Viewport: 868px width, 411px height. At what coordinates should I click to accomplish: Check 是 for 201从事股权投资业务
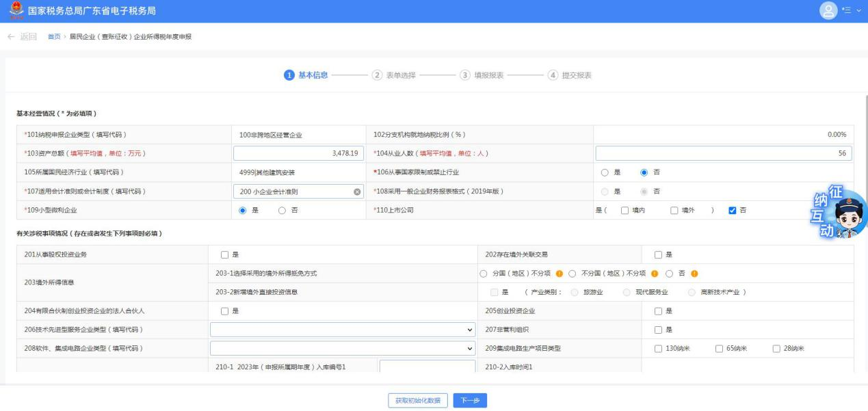click(x=224, y=255)
